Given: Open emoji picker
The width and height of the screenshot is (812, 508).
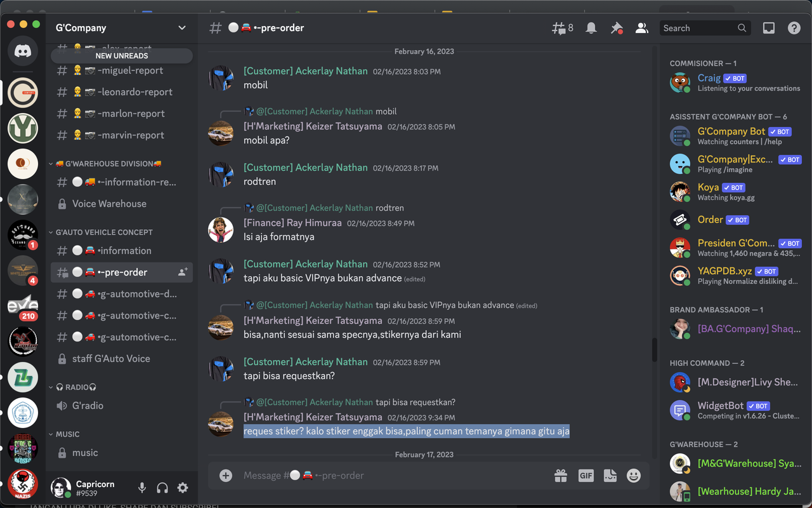Looking at the screenshot, I should coord(634,476).
